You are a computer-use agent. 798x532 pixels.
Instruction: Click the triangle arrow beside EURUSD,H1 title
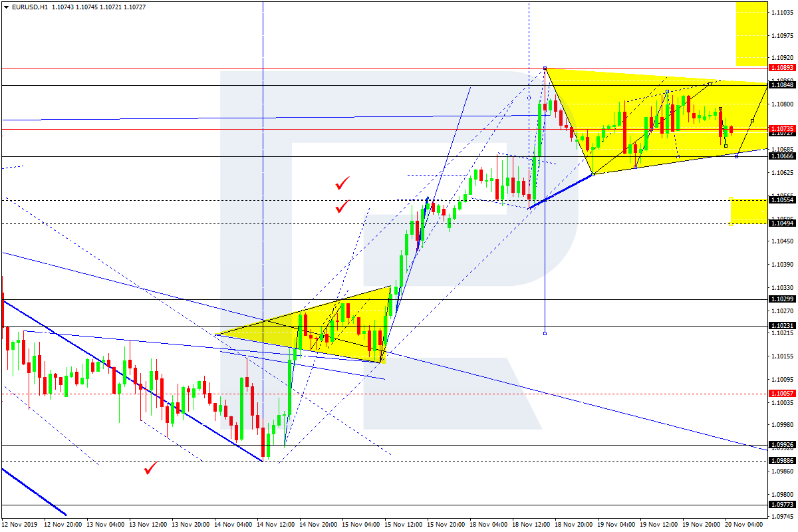(6, 7)
